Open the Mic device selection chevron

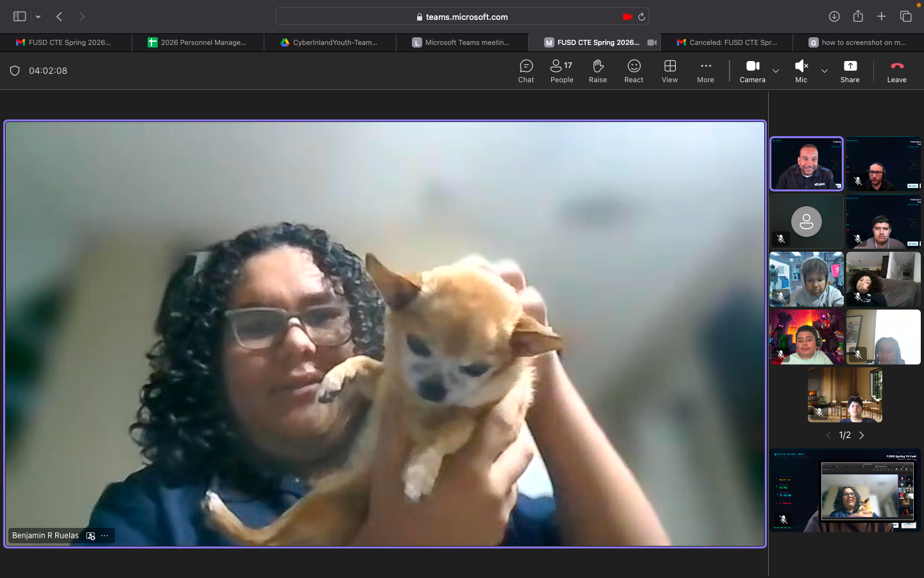pyautogui.click(x=825, y=71)
